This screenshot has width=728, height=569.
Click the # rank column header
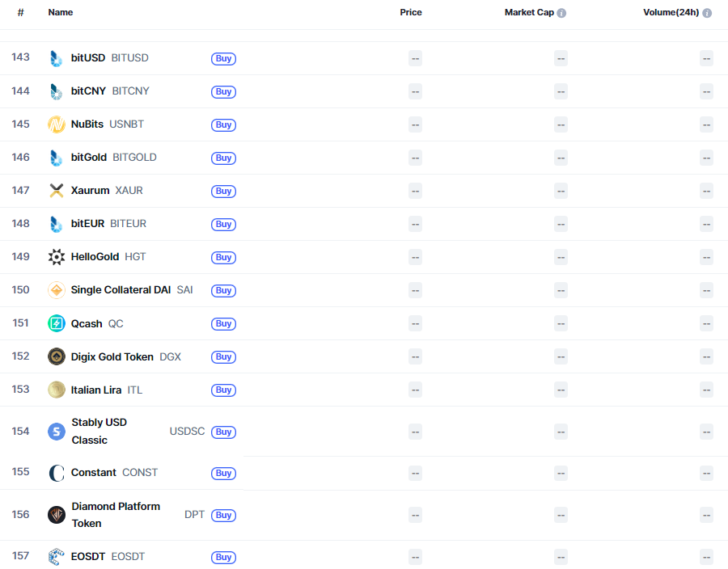[21, 12]
